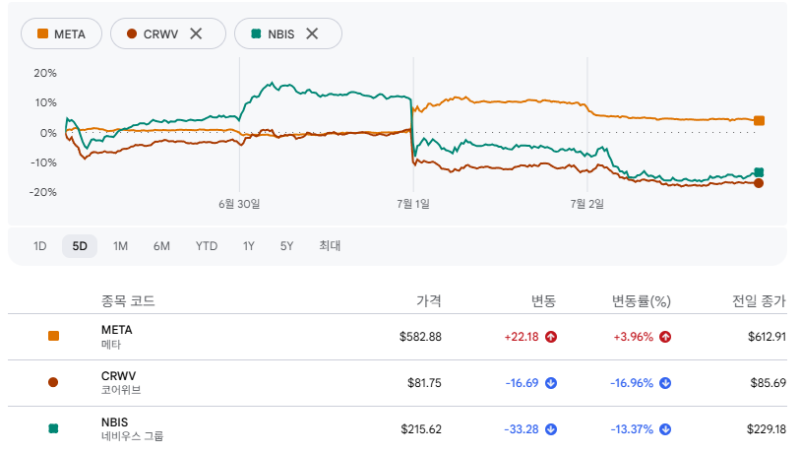Switch chart range to 1D
Screen dimensions: 800x453
[40, 246]
